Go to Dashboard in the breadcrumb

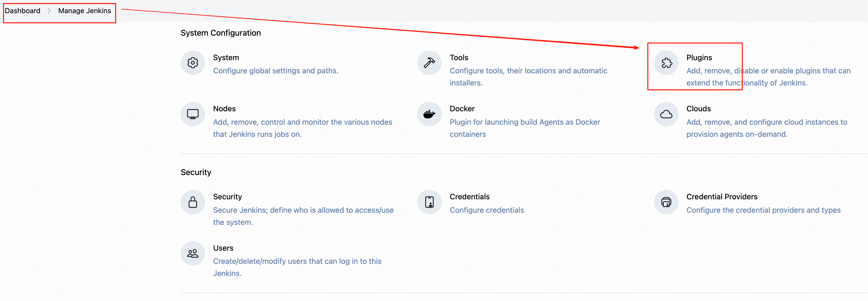point(23,11)
